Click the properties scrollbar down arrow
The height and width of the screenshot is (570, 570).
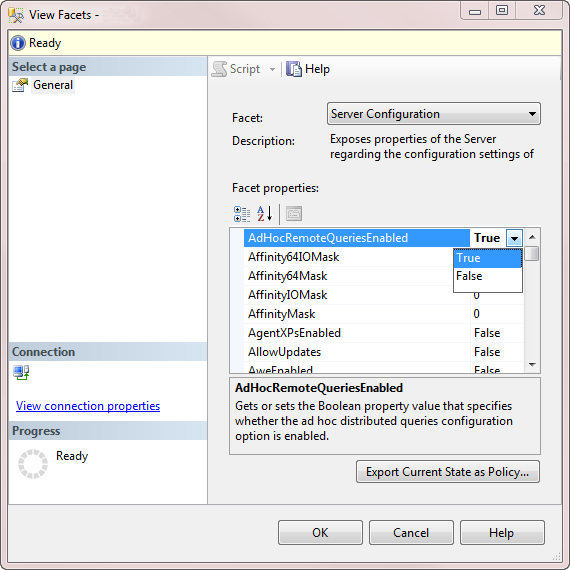(533, 364)
